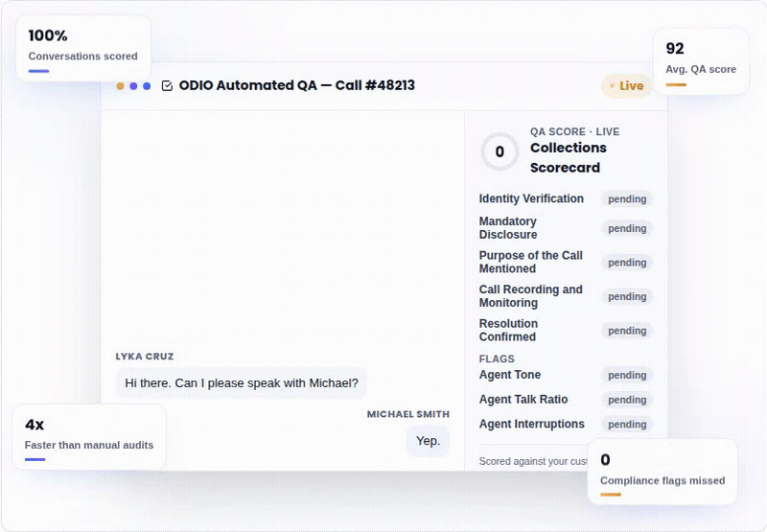Click the LYKA CRUZ speaker name
The image size is (767, 532).
click(x=145, y=357)
